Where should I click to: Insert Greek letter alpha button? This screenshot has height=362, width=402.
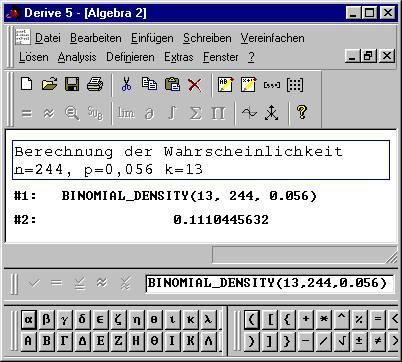pos(29,319)
